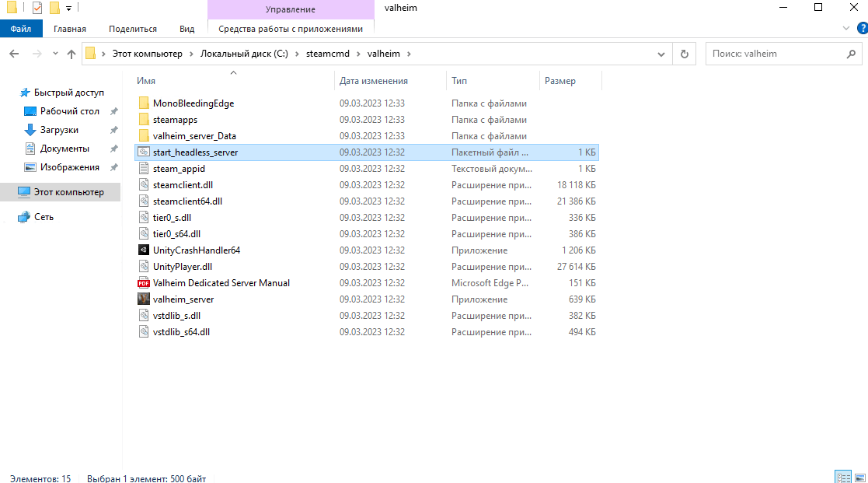Sort files by Дата изменения column
The height and width of the screenshot is (483, 868).
click(x=373, y=81)
